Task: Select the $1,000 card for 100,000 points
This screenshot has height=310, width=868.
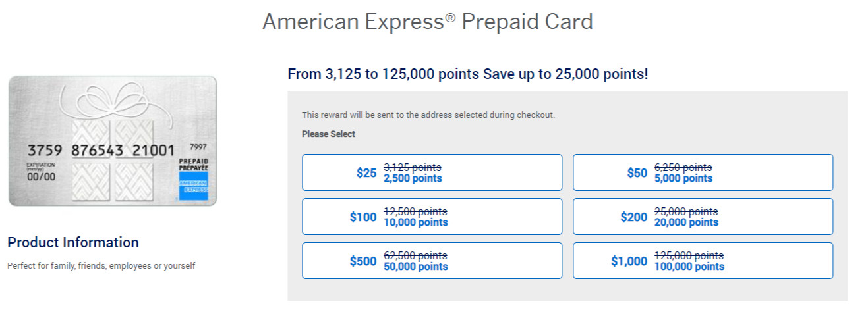Action: click(x=703, y=261)
